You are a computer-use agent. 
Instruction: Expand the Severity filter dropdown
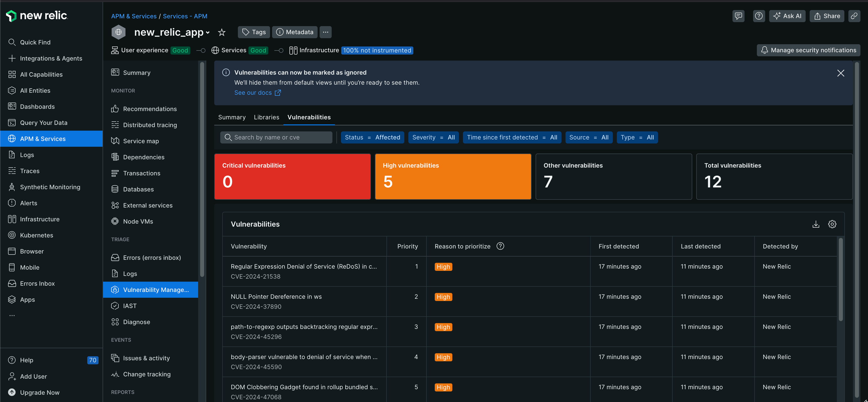(x=433, y=137)
